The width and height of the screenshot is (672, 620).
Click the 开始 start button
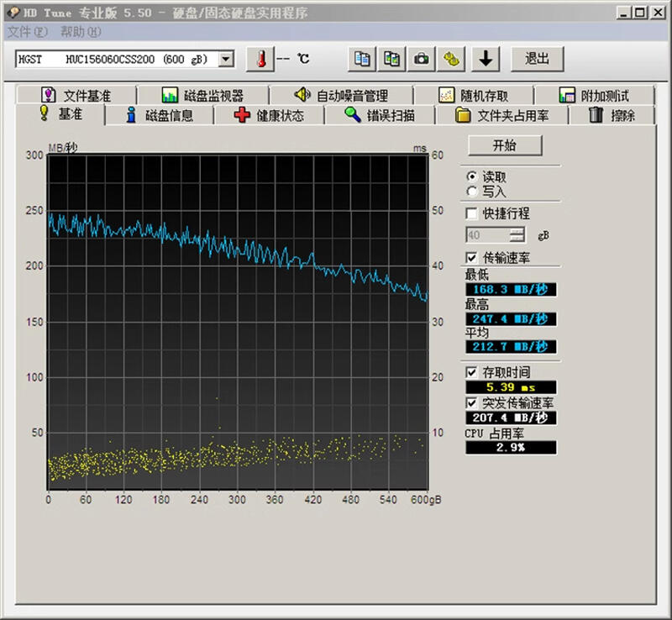505,145
